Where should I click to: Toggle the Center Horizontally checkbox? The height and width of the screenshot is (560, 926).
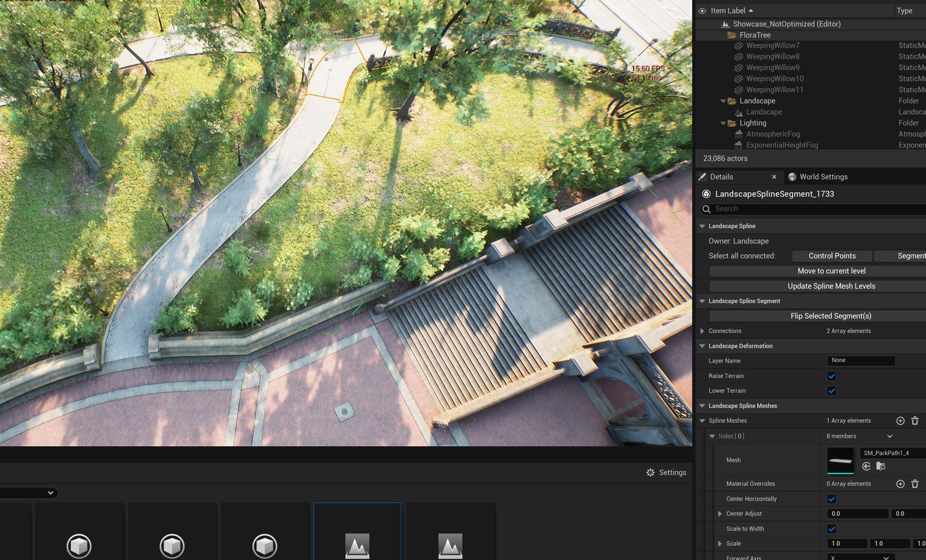pos(831,499)
